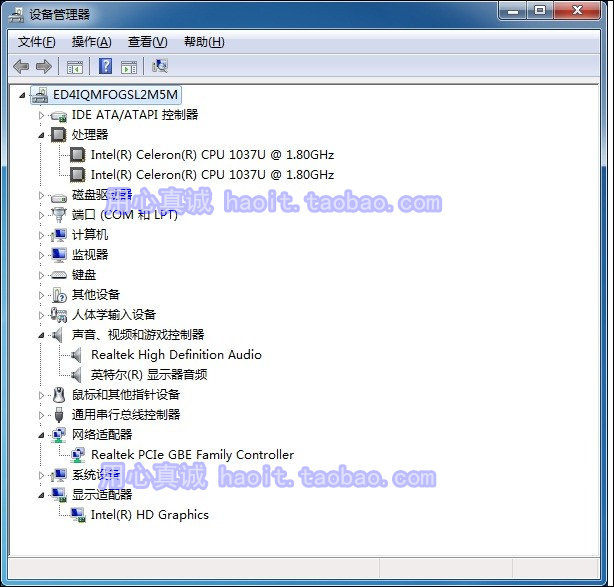Click the 处理器 processor chip icon
The height and width of the screenshot is (587, 614).
point(58,135)
